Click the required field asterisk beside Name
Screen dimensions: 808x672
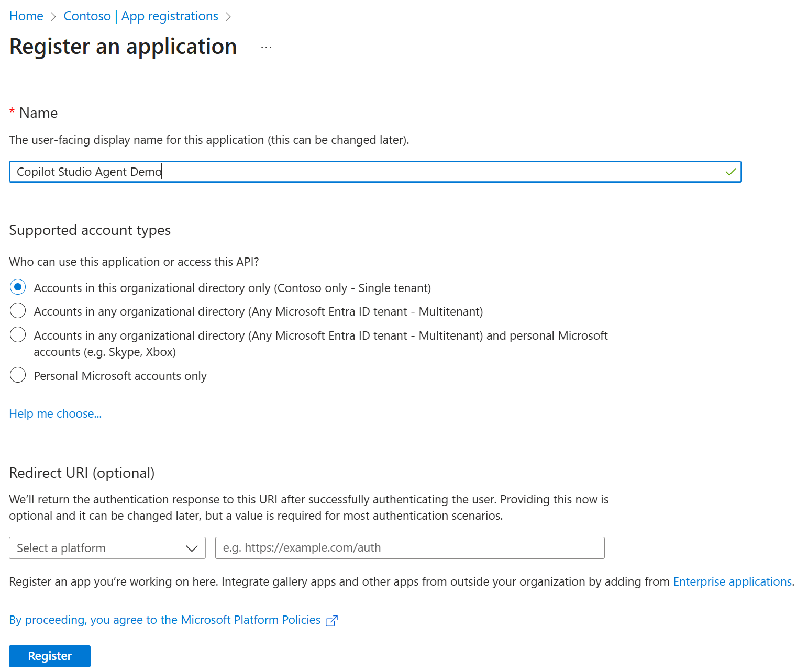[x=12, y=111]
